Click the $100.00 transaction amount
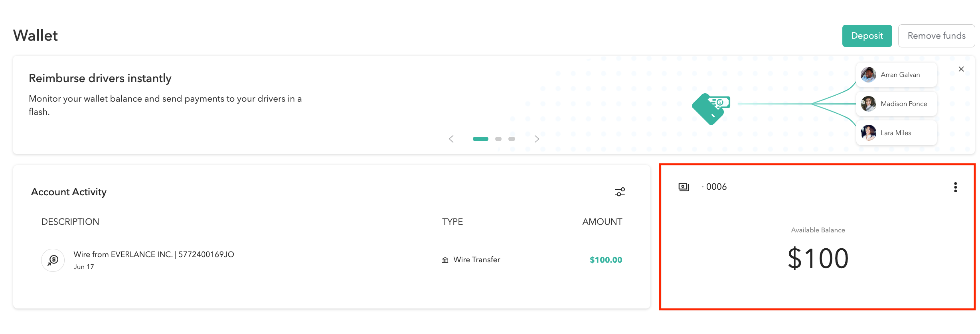980x334 pixels. (x=606, y=260)
